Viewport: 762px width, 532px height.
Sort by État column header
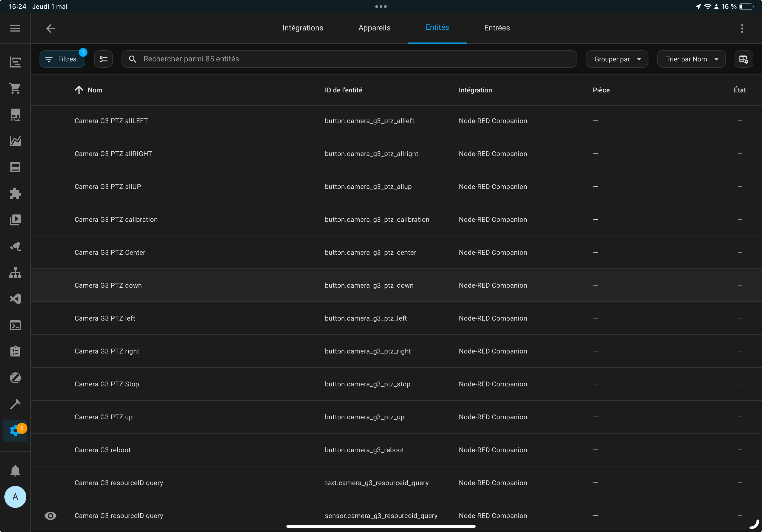point(740,90)
